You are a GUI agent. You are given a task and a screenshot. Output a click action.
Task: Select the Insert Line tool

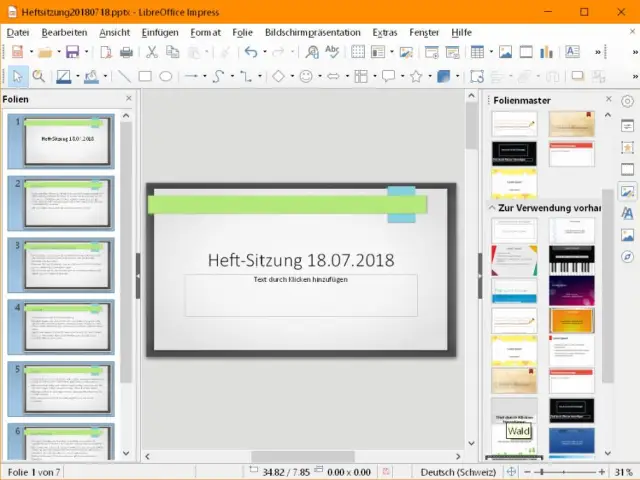(x=124, y=76)
